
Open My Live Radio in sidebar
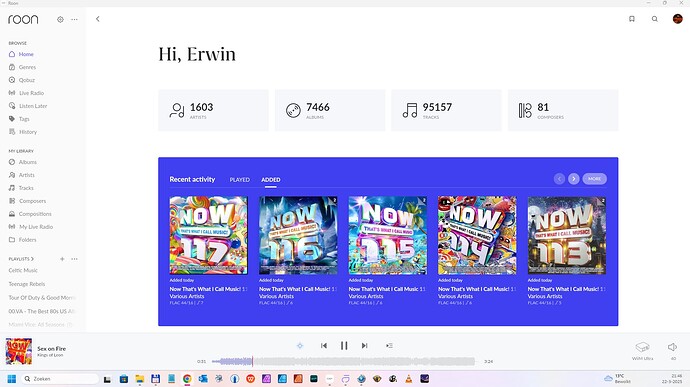tap(31, 227)
